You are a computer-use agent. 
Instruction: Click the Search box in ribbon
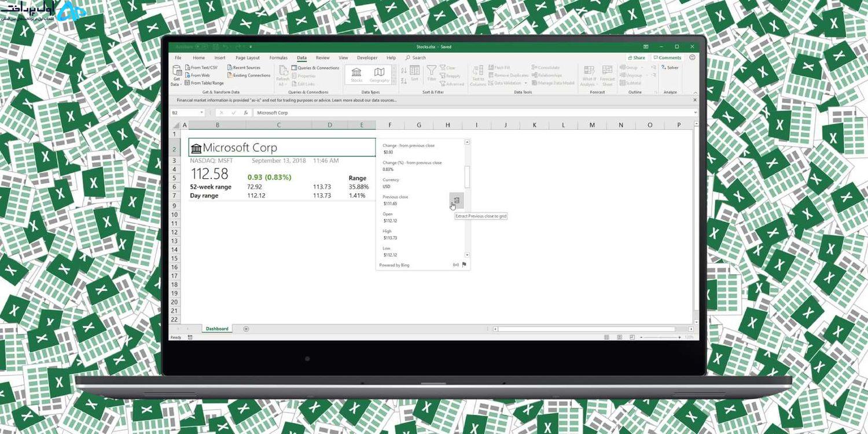(416, 58)
